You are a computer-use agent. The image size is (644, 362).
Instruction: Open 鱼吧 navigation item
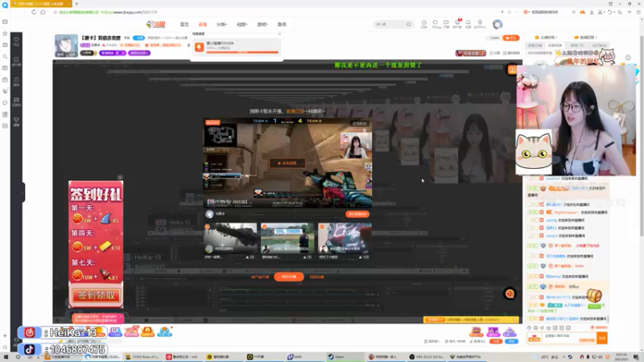pyautogui.click(x=282, y=25)
